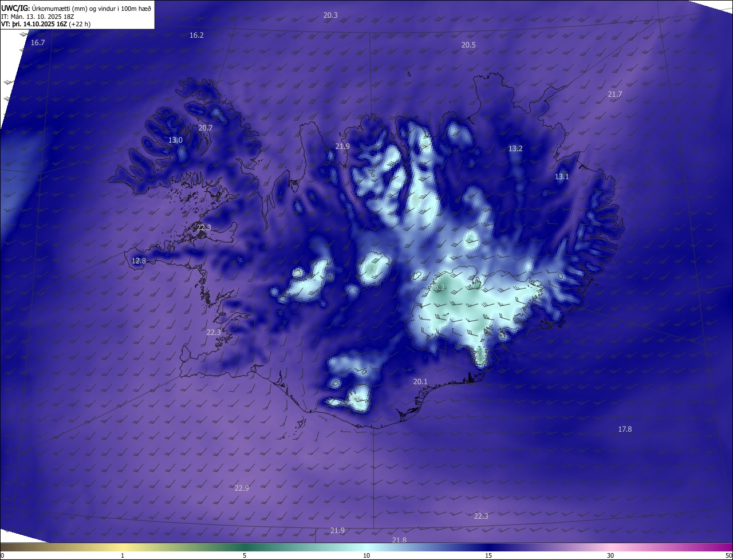
Task: Click the 0 tick on the color scale
Action: click(x=2, y=555)
